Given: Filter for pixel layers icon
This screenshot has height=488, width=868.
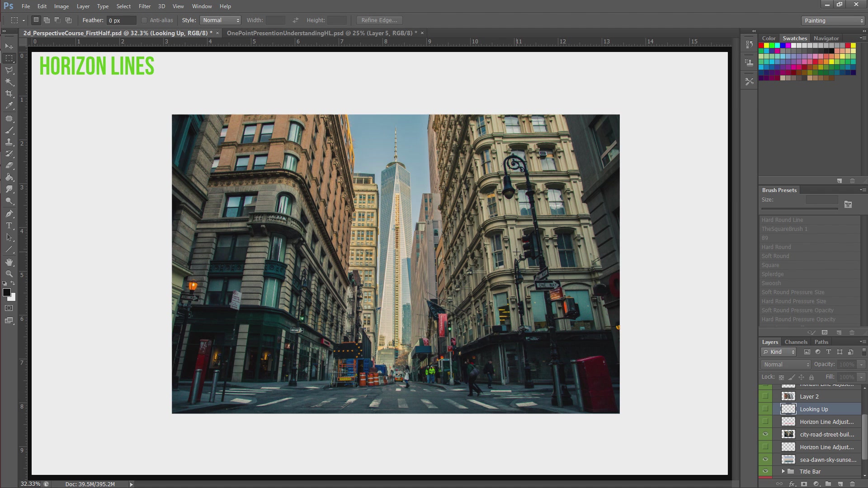Looking at the screenshot, I should coord(807,352).
